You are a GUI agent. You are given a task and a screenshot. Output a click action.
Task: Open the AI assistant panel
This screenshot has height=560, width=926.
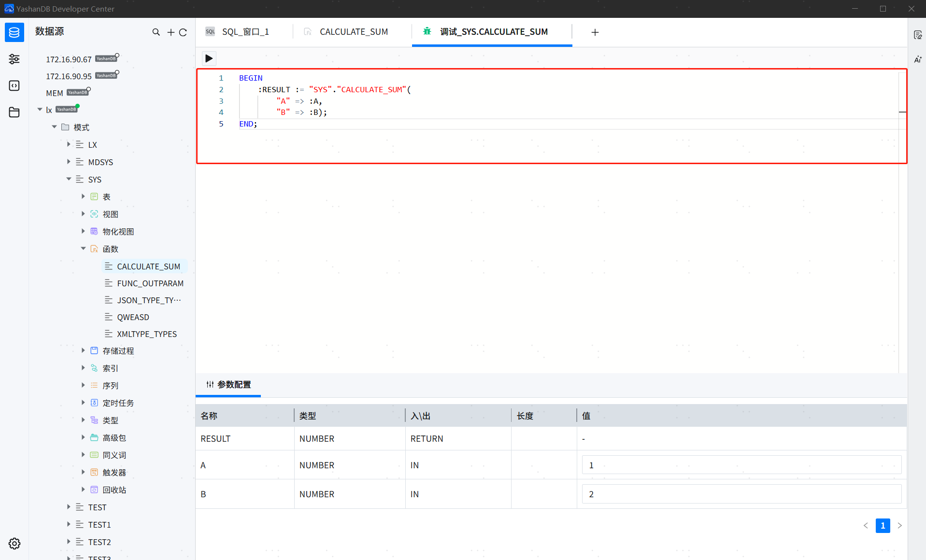[918, 59]
